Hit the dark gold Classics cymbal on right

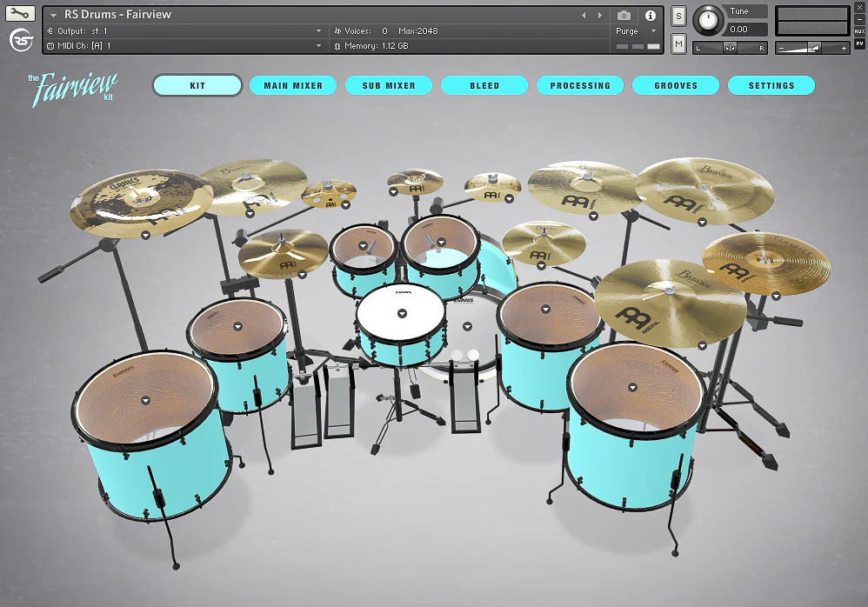(767, 263)
